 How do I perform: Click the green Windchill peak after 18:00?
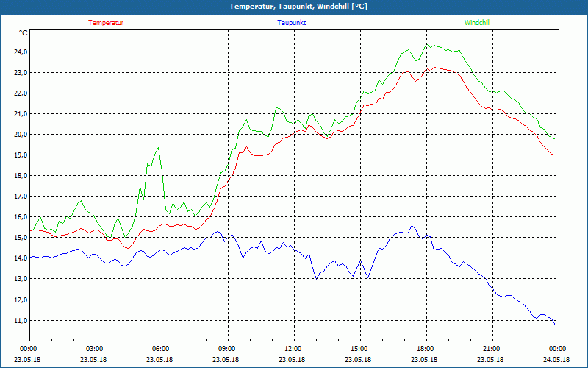click(431, 44)
